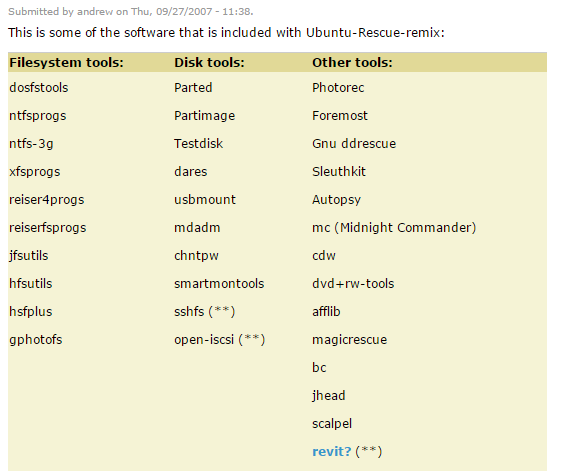This screenshot has height=476, width=580.
Task: Click the 'Submitted by andrew' byline
Action: (131, 12)
